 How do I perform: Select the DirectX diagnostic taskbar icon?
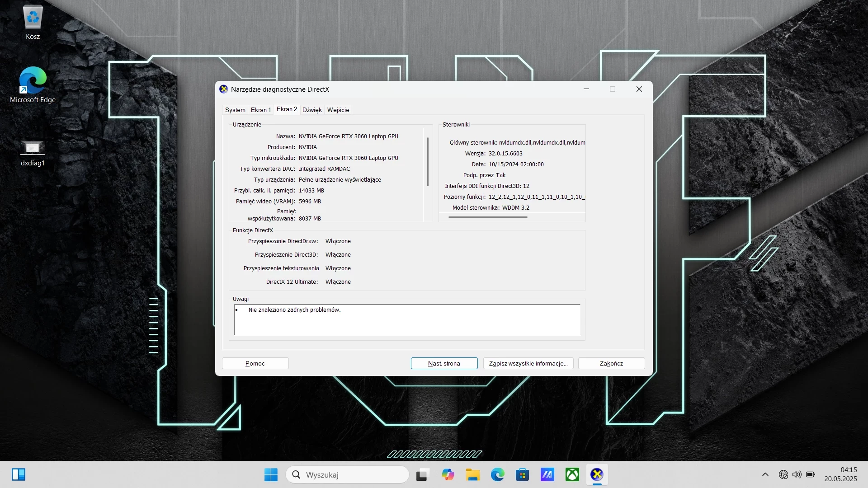pyautogui.click(x=597, y=474)
